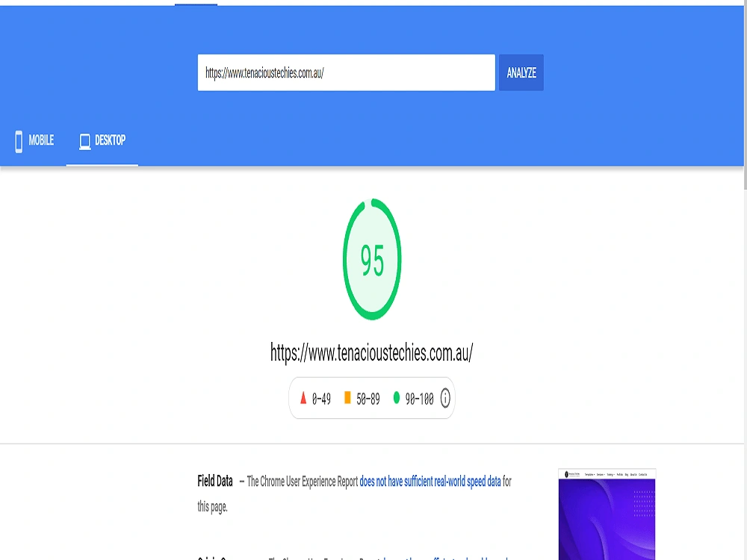
Task: Open score scale info icon
Action: 445,398
